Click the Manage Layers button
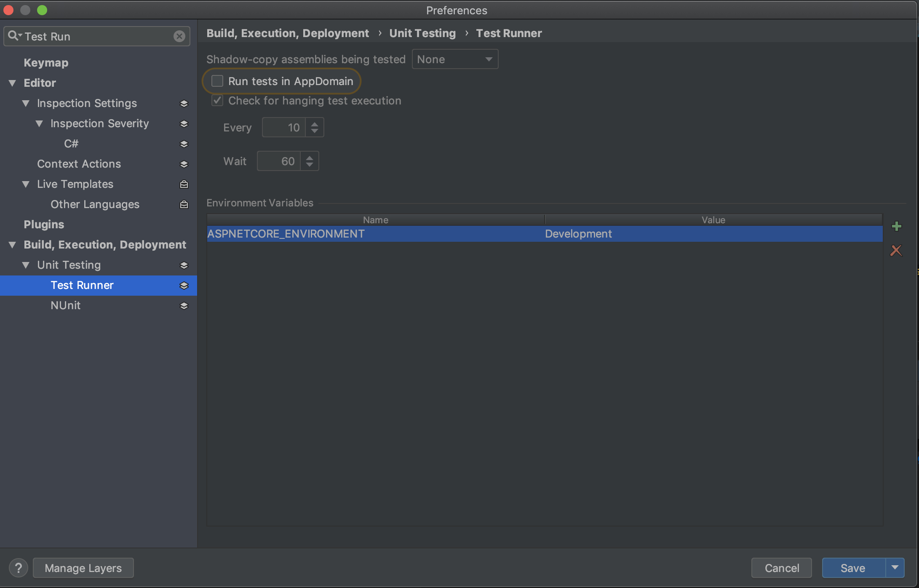 pos(83,568)
